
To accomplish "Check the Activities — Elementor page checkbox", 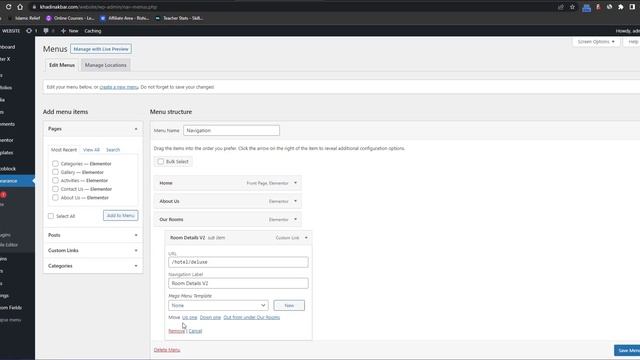I will pyautogui.click(x=55, y=180).
